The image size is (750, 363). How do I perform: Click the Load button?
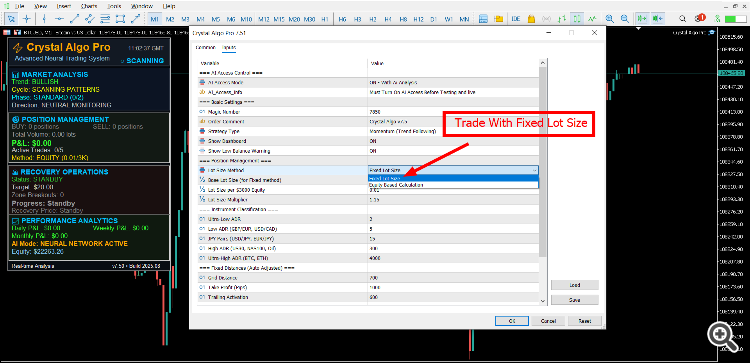(x=574, y=285)
